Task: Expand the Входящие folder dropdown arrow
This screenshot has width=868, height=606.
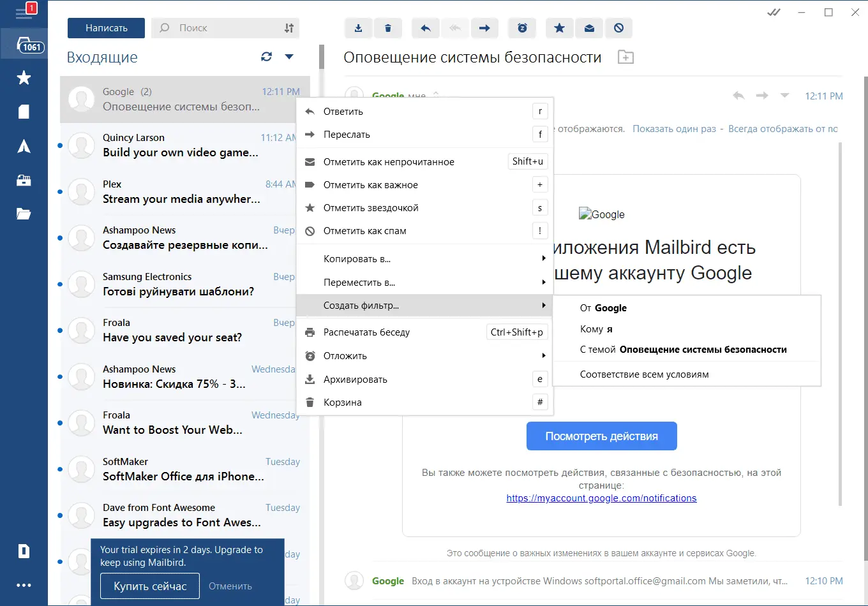Action: (x=289, y=57)
